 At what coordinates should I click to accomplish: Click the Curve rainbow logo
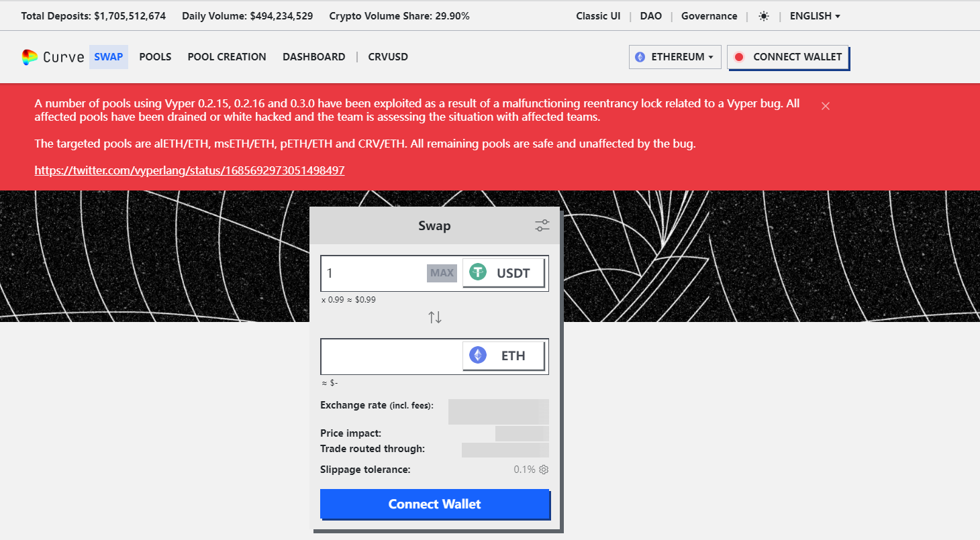(x=30, y=57)
